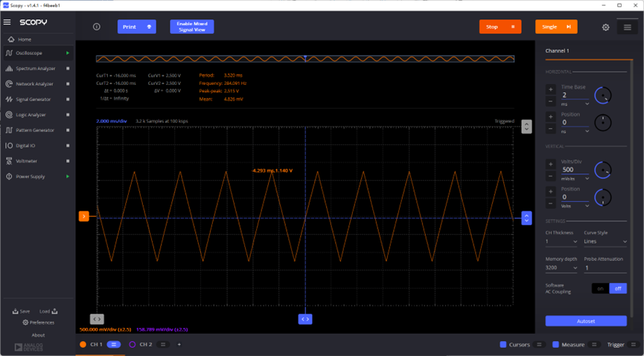Decrease Volts/Div with the minus button
This screenshot has width=644, height=356.
[551, 176]
